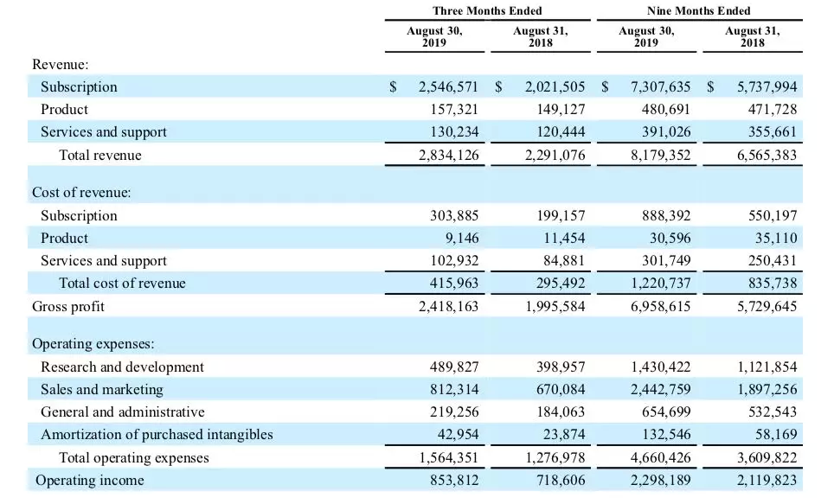The height and width of the screenshot is (504, 834).
Task: Select gross profit value 2,418,163
Action: click(448, 307)
